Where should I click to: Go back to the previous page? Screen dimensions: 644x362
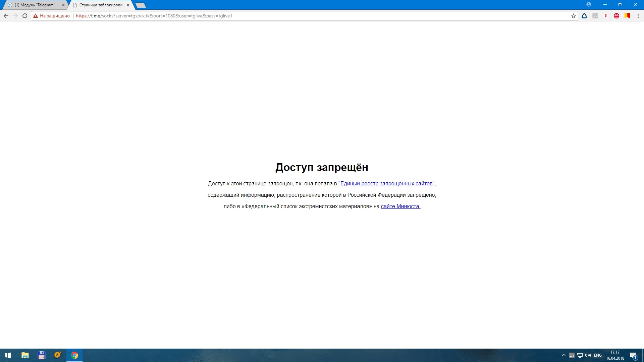(x=6, y=15)
